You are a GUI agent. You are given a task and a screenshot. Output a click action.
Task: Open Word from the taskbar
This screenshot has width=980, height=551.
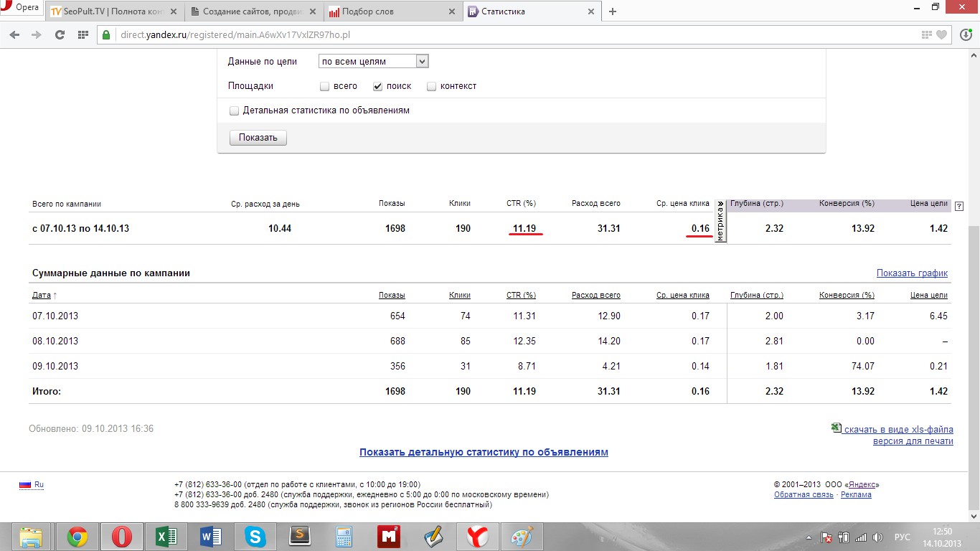(x=210, y=537)
